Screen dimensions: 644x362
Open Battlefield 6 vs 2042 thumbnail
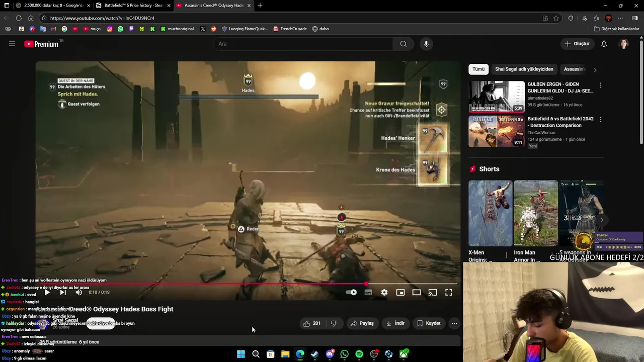coord(497,131)
